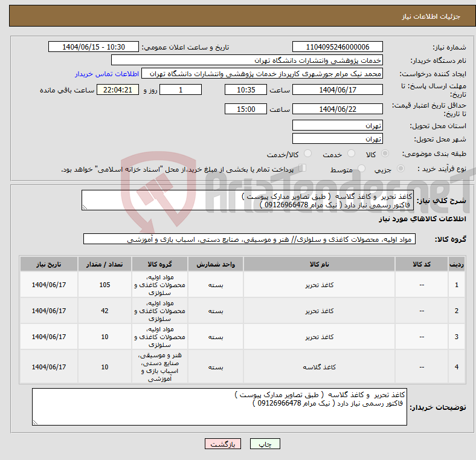
Task: Click the response time field 10:35
Action: pos(246,89)
